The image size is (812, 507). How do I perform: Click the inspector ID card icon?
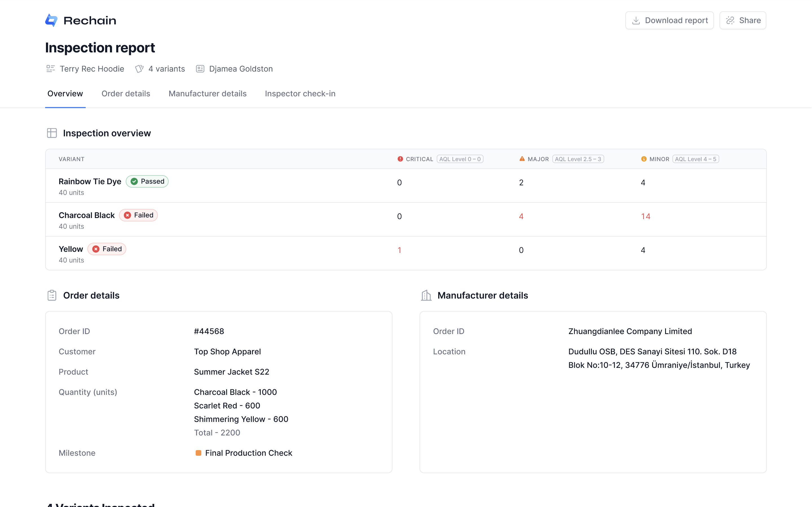[200, 69]
